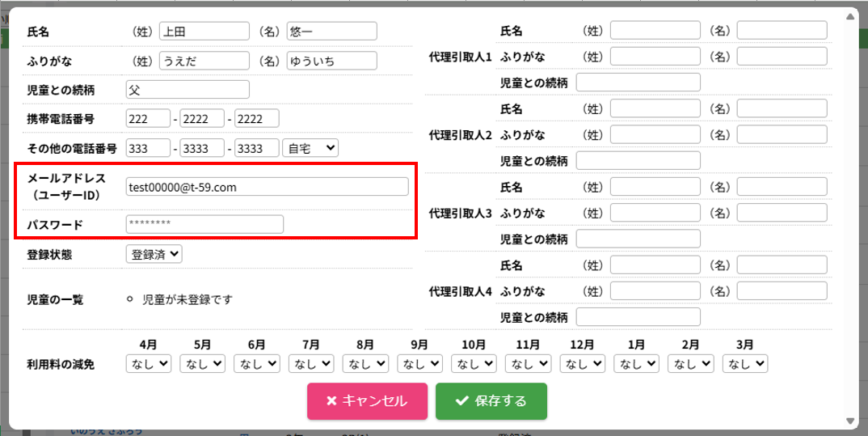
Task: Click the scroll down arrow of dialog scrollbar
Action: (x=849, y=421)
